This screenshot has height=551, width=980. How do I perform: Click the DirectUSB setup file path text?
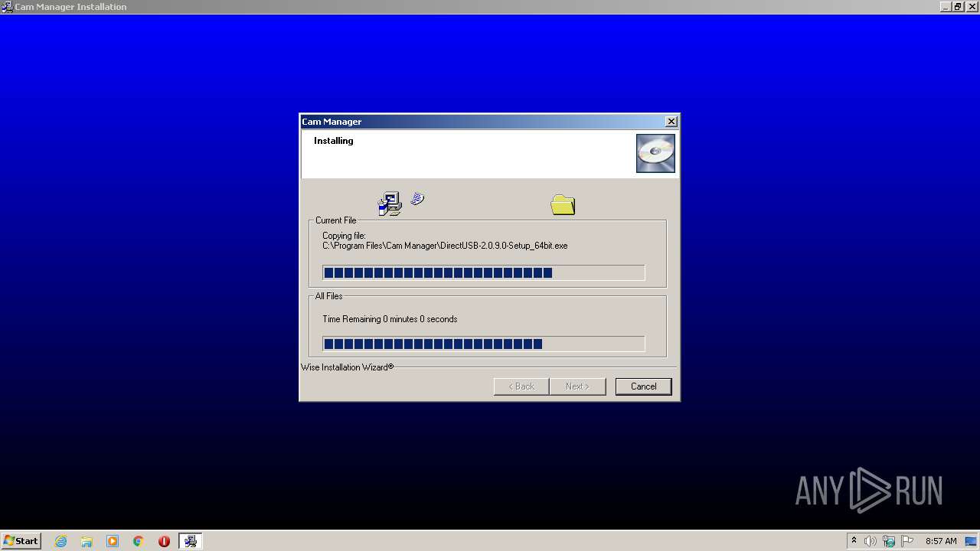(445, 246)
